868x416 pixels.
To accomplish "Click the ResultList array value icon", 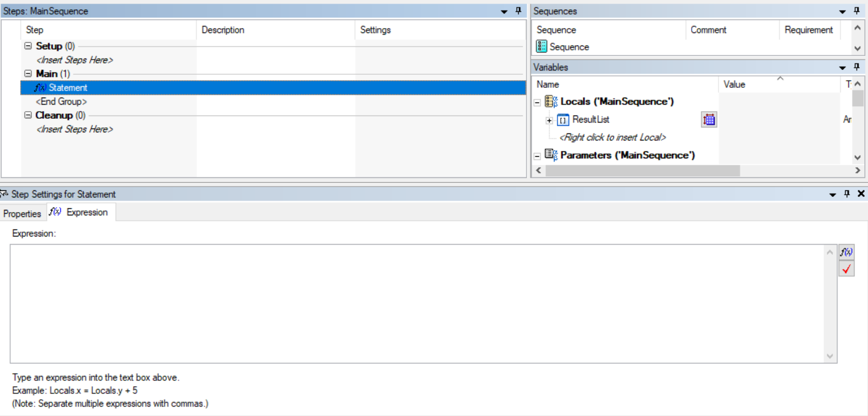I will [709, 120].
